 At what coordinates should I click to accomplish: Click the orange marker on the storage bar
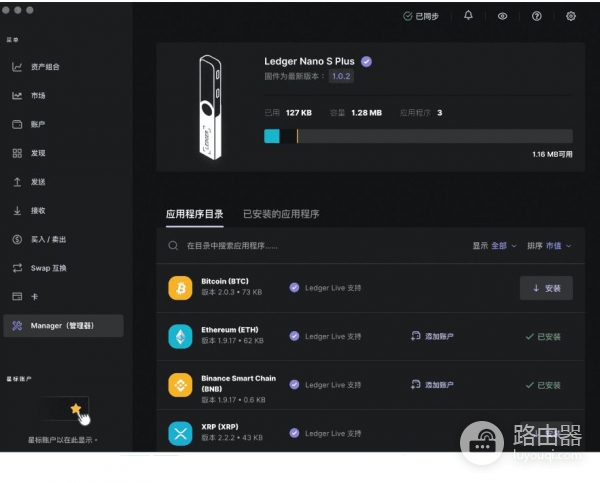tap(297, 136)
